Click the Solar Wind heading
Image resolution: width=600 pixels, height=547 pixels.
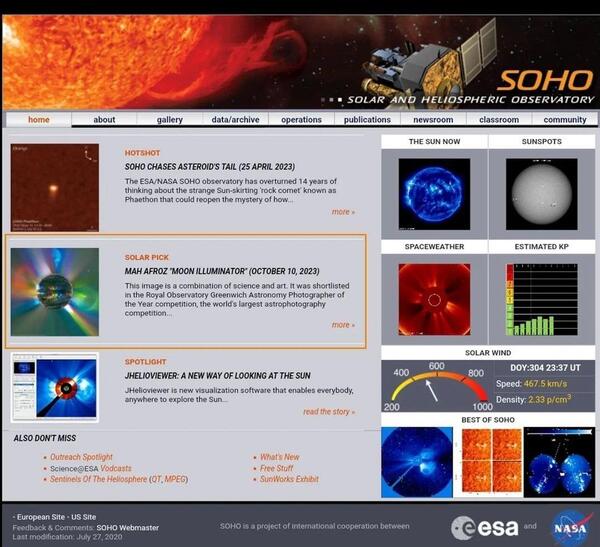(x=488, y=353)
